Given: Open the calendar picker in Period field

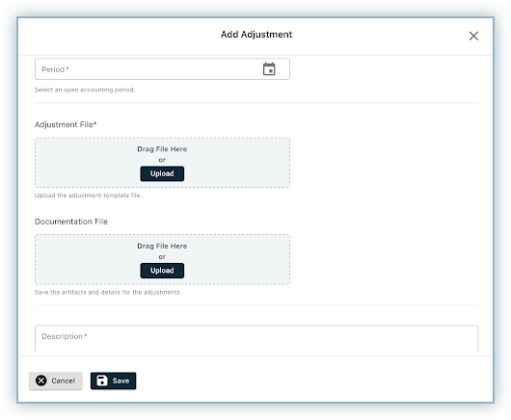Looking at the screenshot, I should (269, 69).
